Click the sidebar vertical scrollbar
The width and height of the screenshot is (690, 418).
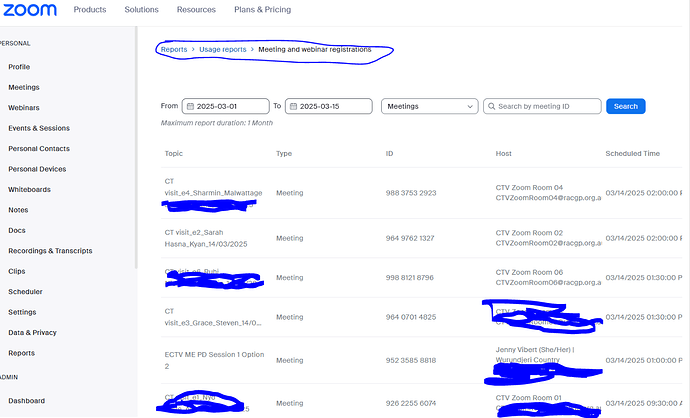136,147
